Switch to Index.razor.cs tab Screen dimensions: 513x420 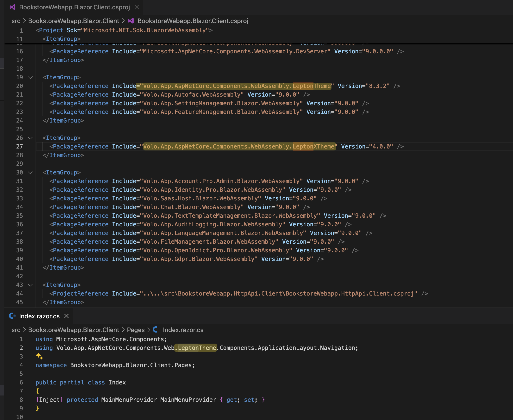tap(39, 316)
